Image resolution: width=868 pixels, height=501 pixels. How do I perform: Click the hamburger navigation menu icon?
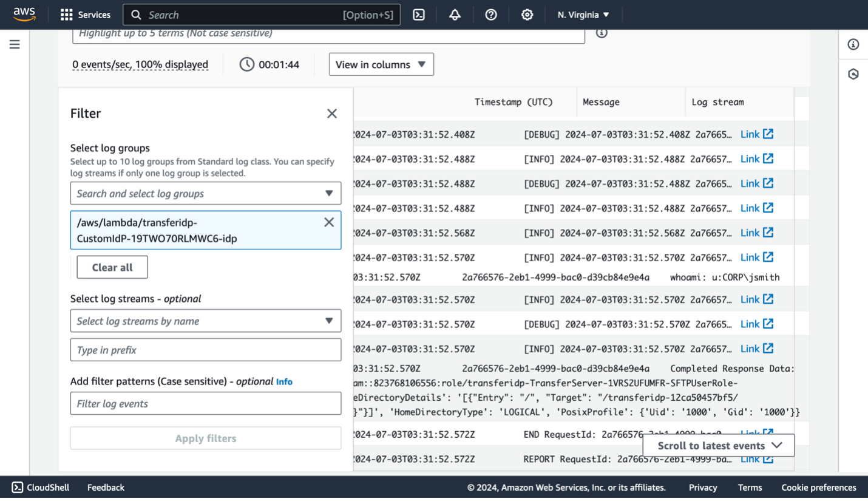15,44
